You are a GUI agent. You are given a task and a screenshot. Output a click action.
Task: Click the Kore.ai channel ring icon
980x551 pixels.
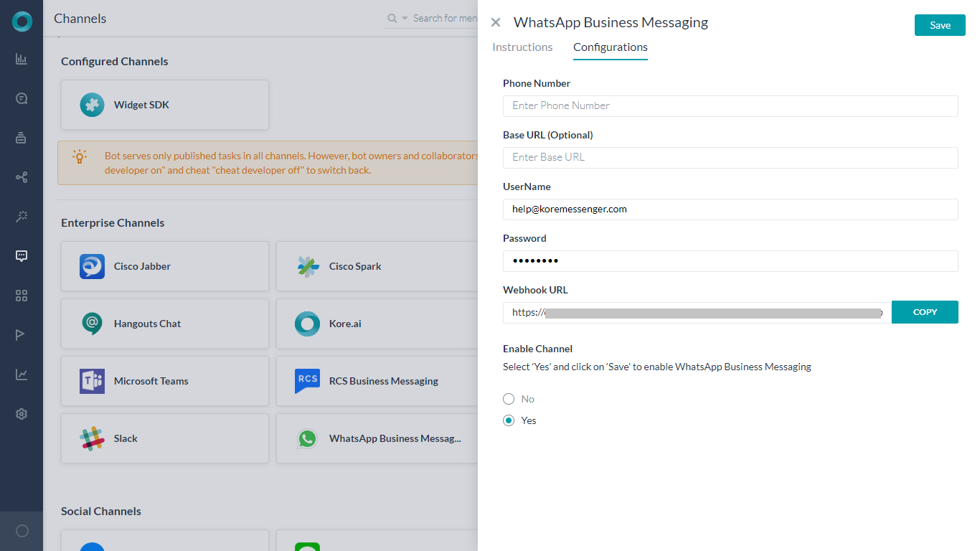tap(307, 324)
